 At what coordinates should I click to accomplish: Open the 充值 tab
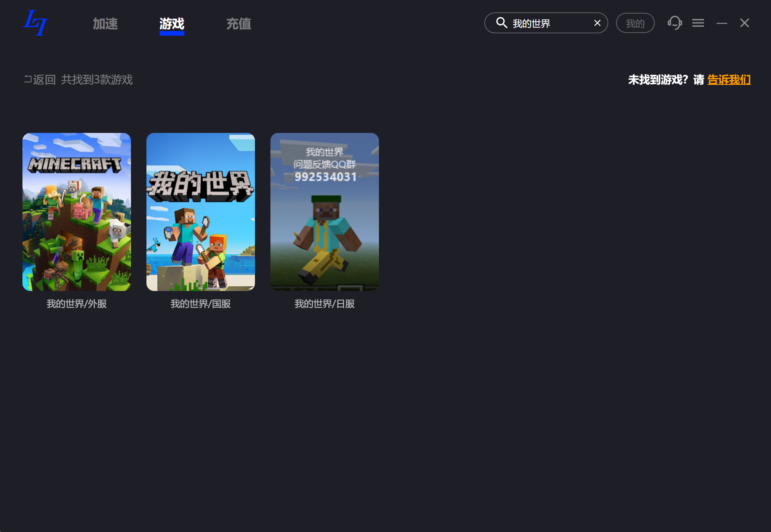pos(239,24)
